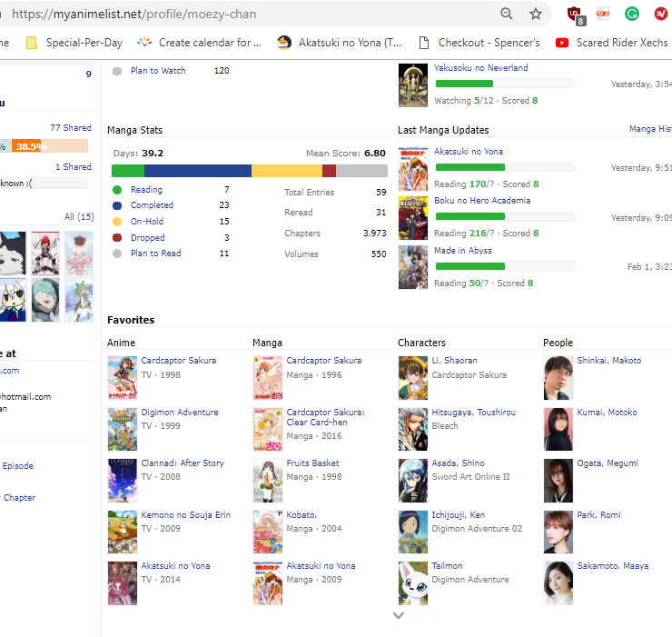The height and width of the screenshot is (637, 672).
Task: Click the Made in Abyss cover thumbnail
Action: pos(412,267)
